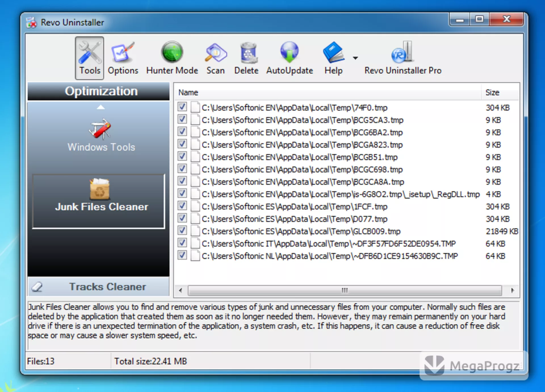Toggle the BCG6BA2.tmp checkbox
Viewport: 545px width, 392px height.
click(182, 132)
